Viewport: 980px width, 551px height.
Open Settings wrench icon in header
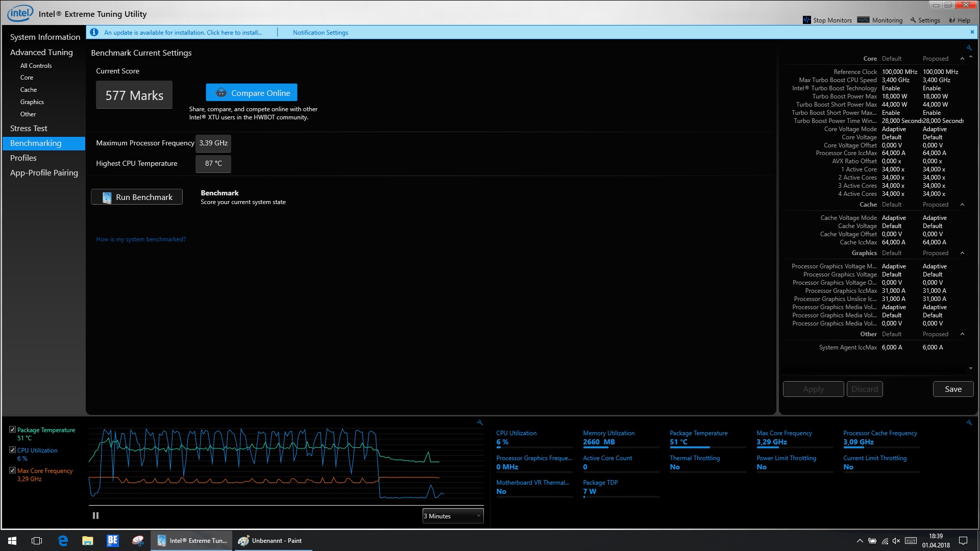pyautogui.click(x=913, y=20)
